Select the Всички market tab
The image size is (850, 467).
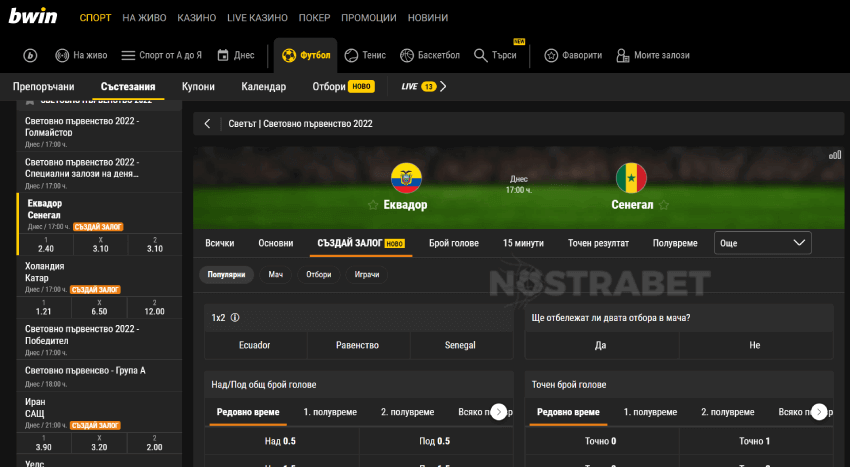[x=220, y=243]
